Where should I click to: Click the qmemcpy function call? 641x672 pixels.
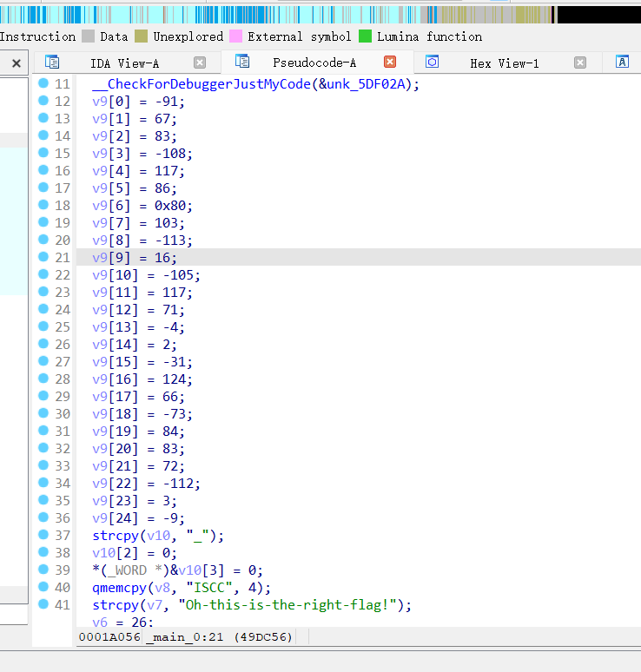(x=119, y=588)
